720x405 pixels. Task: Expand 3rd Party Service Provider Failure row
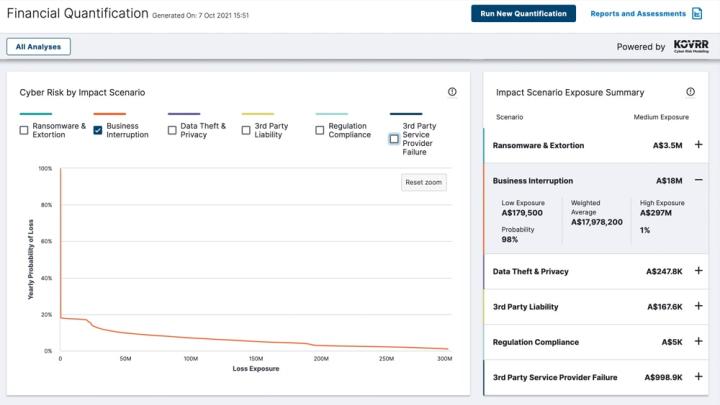click(x=698, y=378)
